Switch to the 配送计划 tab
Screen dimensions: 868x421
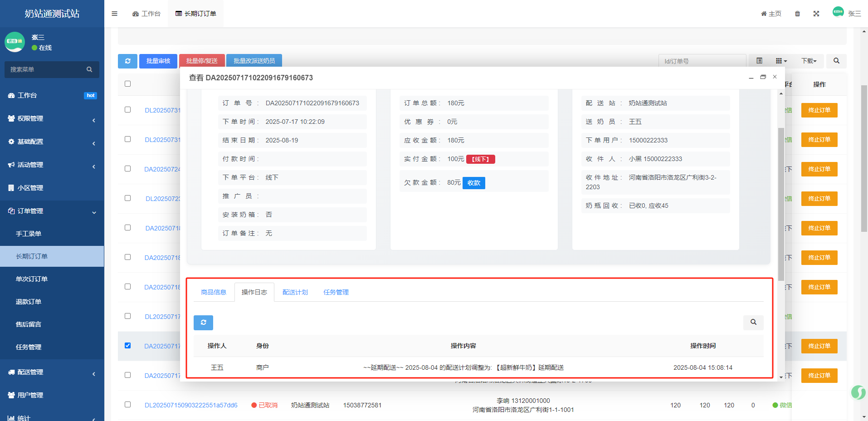(295, 292)
